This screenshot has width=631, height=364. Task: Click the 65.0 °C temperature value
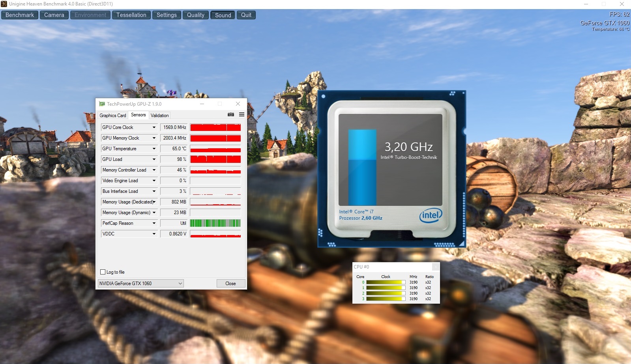point(174,149)
